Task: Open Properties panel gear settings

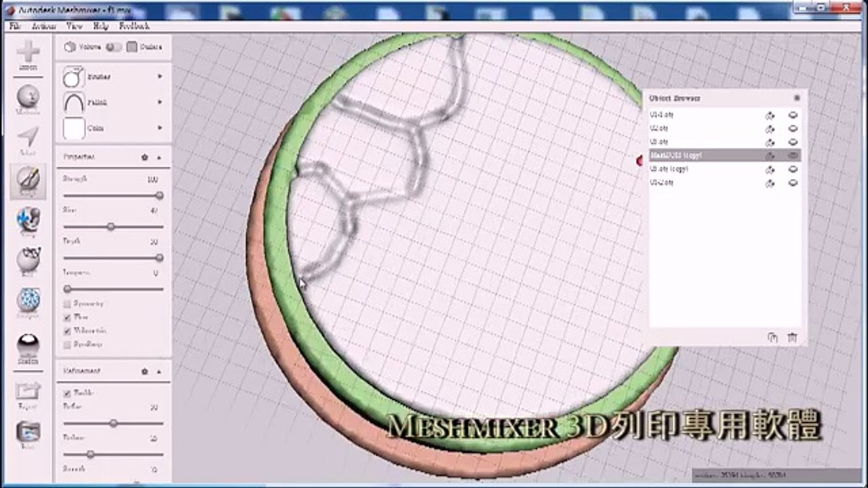Action: point(144,157)
